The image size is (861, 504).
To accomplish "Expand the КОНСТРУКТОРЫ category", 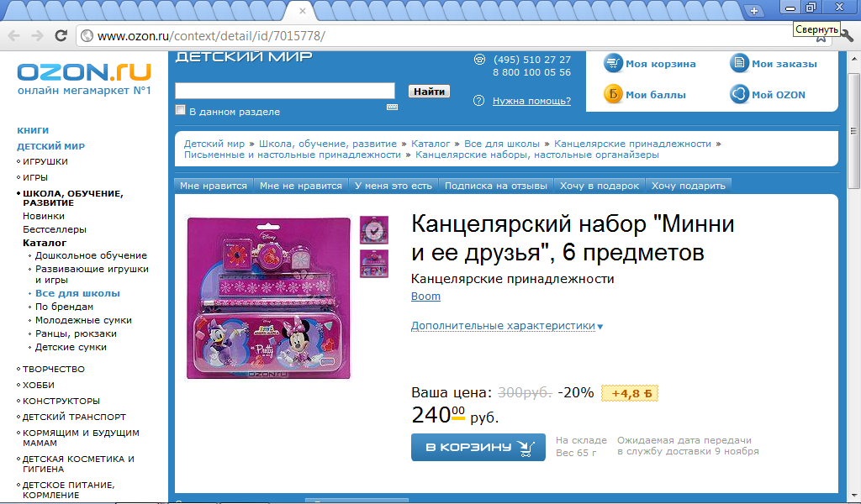I will point(61,401).
